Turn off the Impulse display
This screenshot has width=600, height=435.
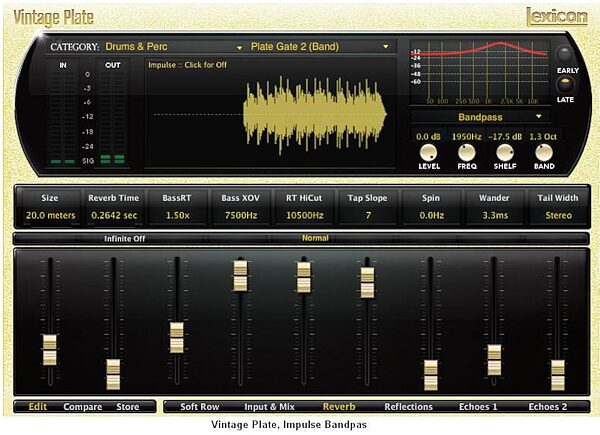188,65
